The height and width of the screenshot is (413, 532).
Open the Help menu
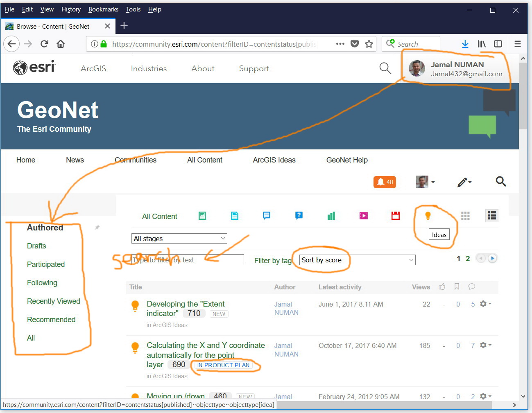pyautogui.click(x=154, y=9)
